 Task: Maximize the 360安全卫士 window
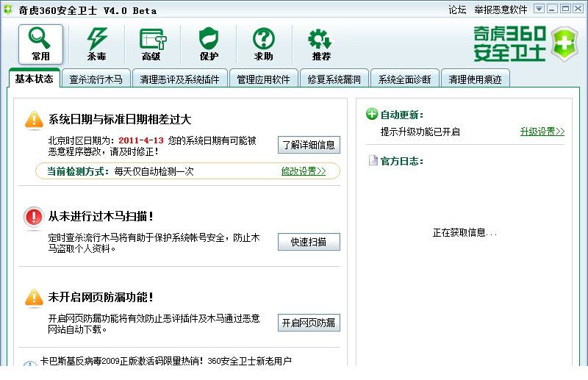pos(565,9)
